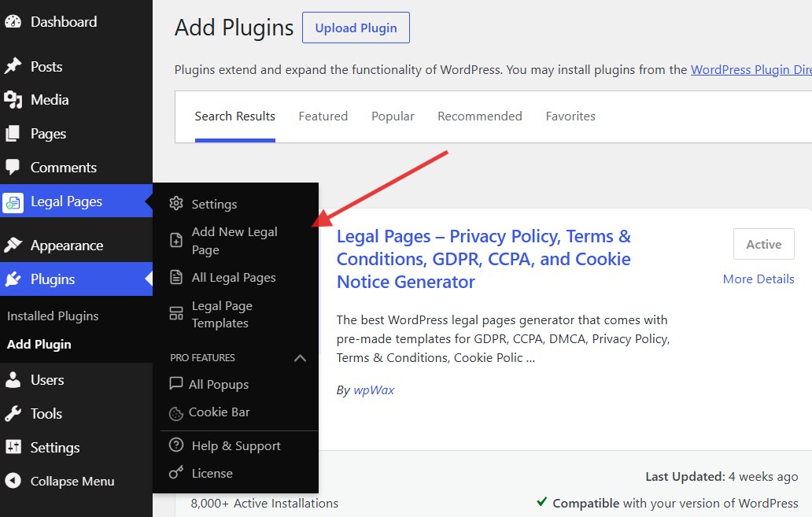Click the Posts pushpin icon
This screenshot has width=812, height=517.
[13, 66]
